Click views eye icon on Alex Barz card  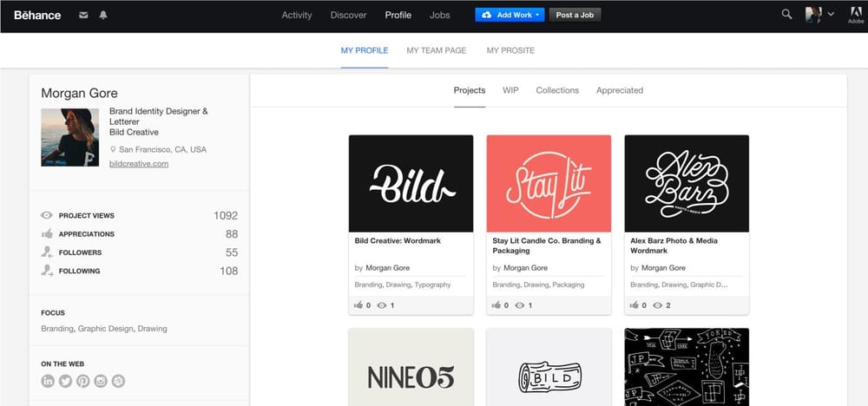658,305
